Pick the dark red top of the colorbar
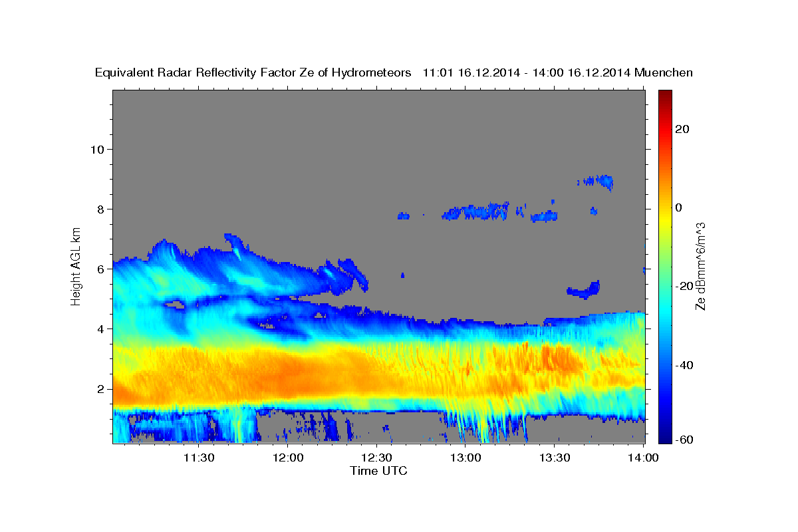This screenshot has height=532, width=798. (x=665, y=95)
